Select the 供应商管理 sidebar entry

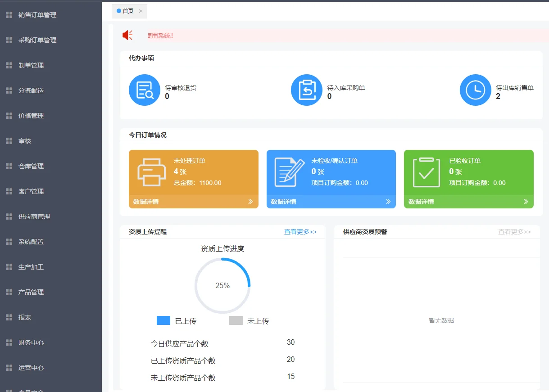click(x=35, y=216)
